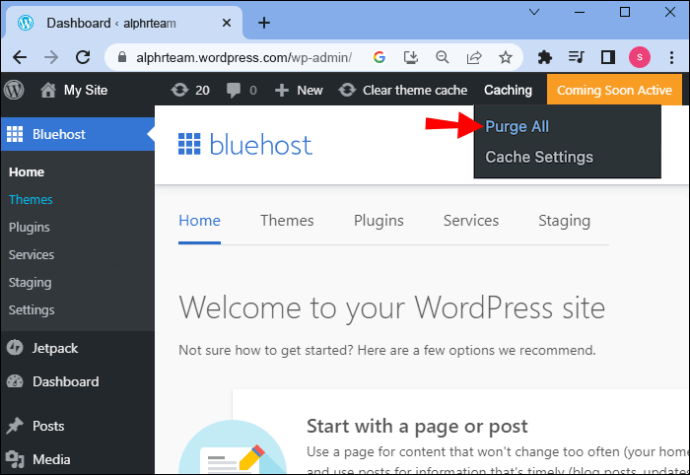
Task: Click the page or post illustration
Action: click(233, 447)
